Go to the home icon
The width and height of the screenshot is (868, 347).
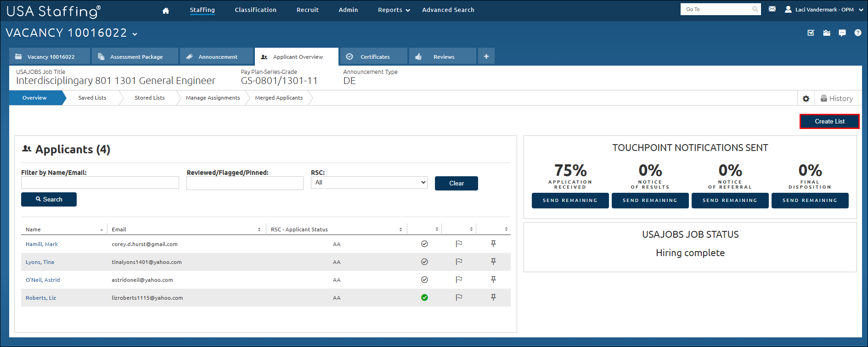[166, 11]
